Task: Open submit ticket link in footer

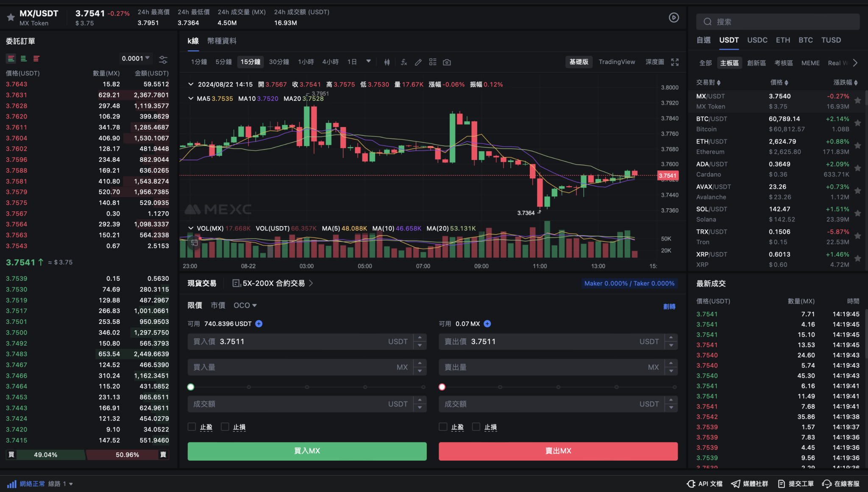Action: pos(796,484)
